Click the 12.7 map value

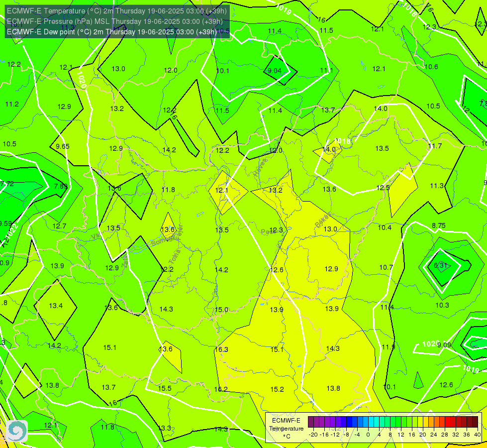(x=59, y=226)
